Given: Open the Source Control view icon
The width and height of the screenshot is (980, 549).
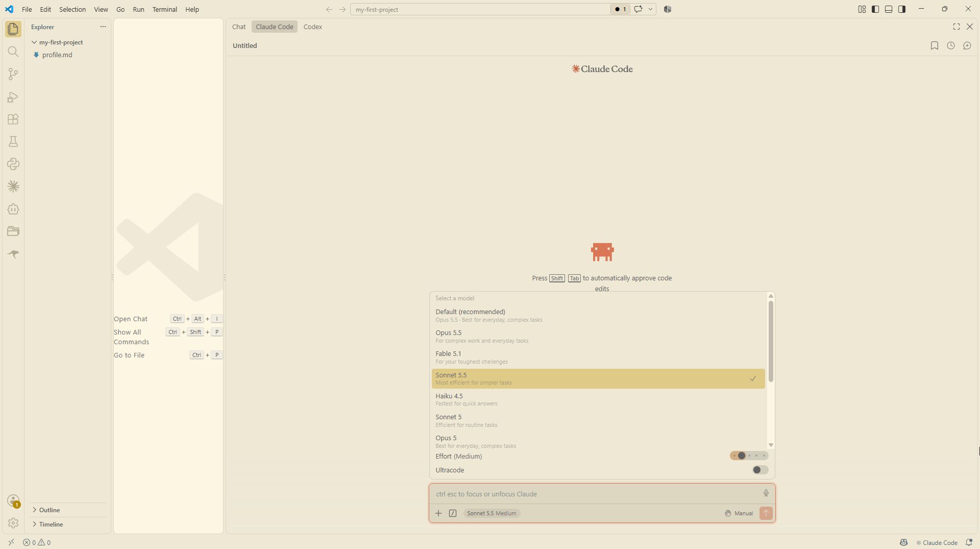Looking at the screenshot, I should click(x=13, y=74).
